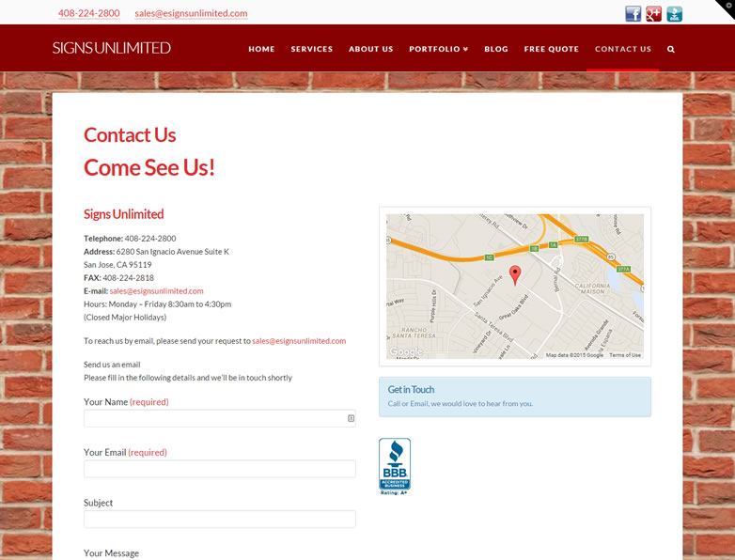Navigate to the Blog page
Viewport: 735px width, 560px height.
point(495,49)
